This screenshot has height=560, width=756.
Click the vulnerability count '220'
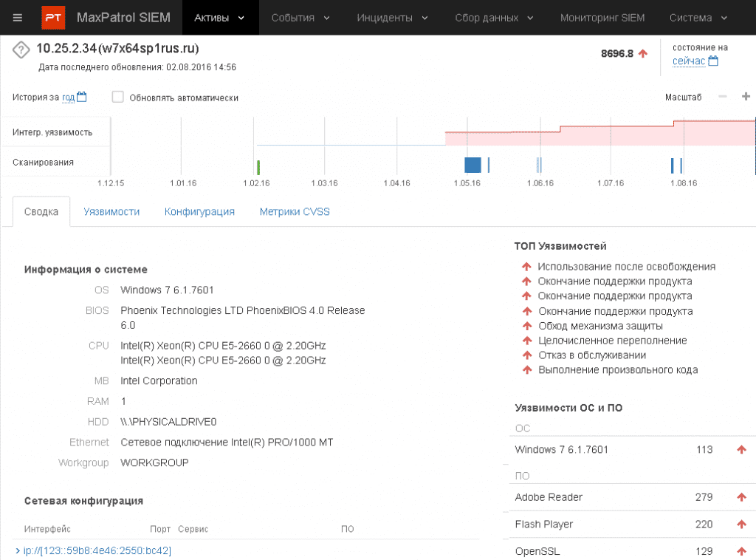[704, 525]
